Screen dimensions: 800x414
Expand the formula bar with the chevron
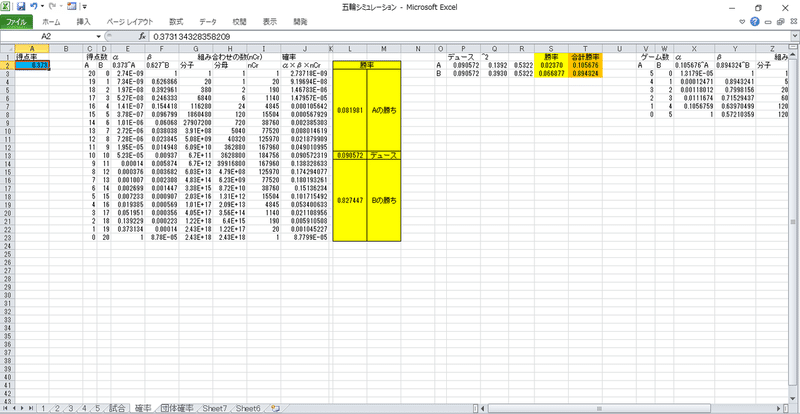pyautogui.click(x=795, y=37)
